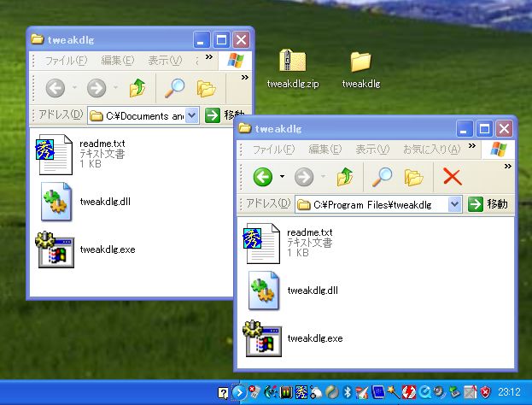
Task: Go up one folder in Program Files window
Action: [x=345, y=177]
